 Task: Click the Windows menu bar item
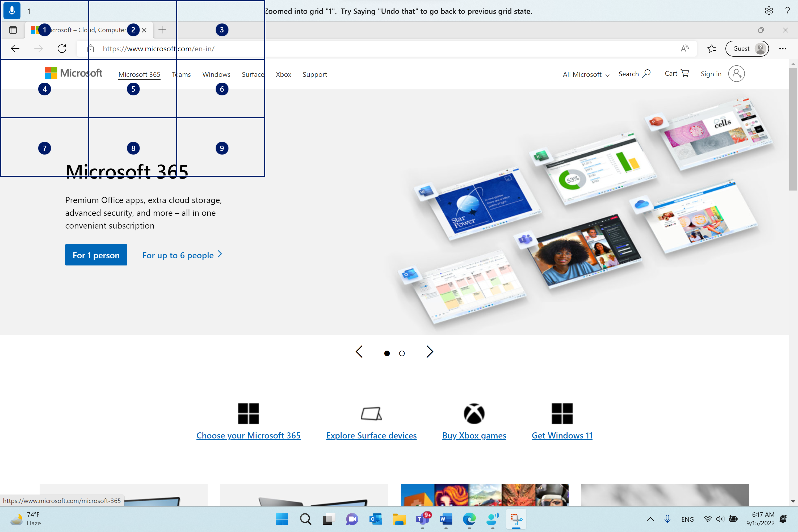216,74
